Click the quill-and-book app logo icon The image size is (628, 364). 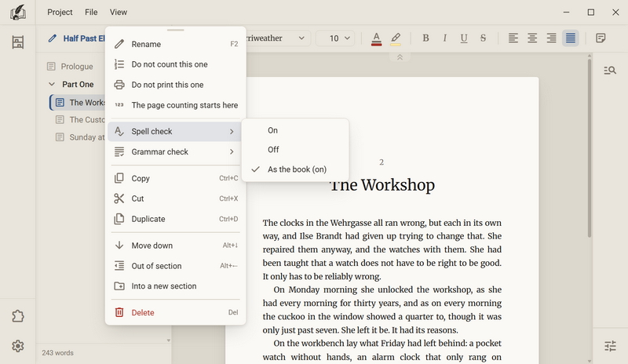pyautogui.click(x=17, y=12)
